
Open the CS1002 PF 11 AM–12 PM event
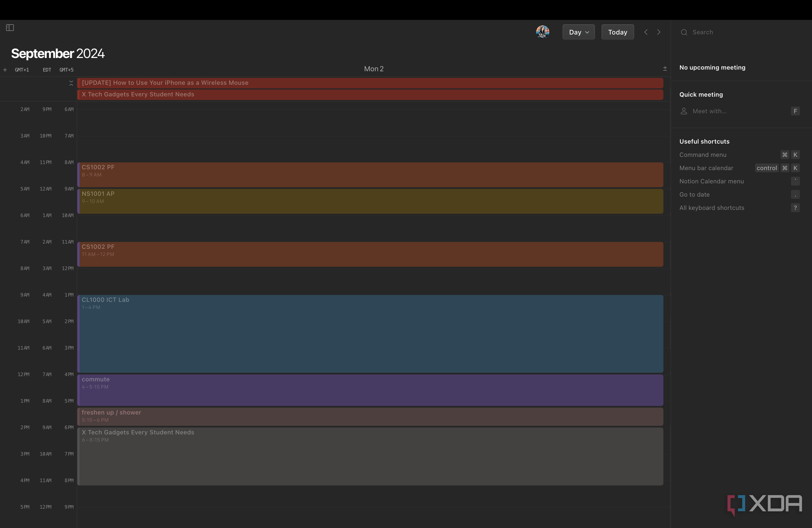371,254
